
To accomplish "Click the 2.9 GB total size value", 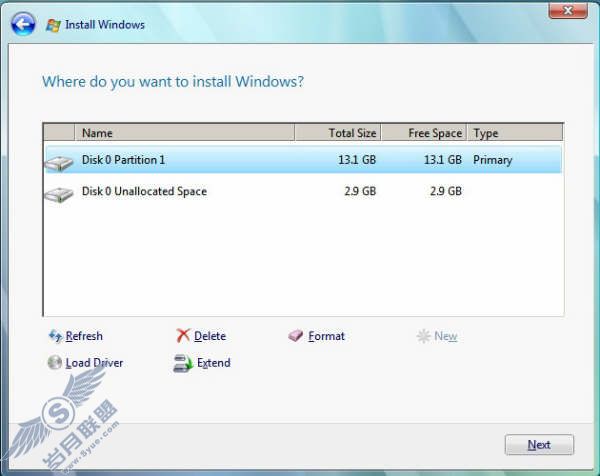I will tap(360, 191).
